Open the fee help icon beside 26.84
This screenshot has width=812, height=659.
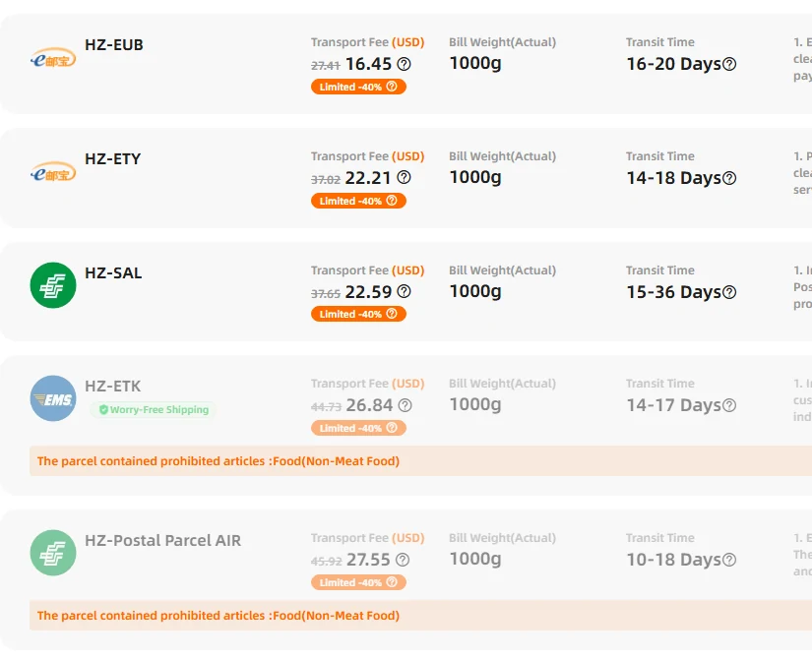tap(405, 405)
